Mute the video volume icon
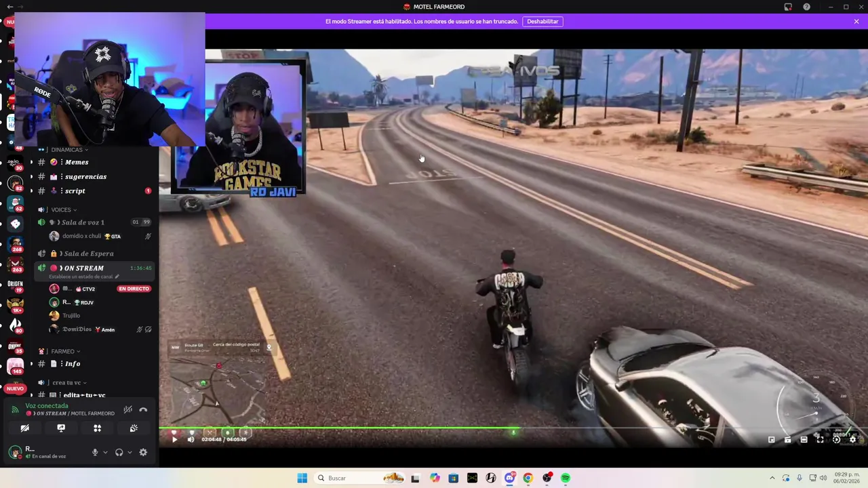The height and width of the screenshot is (488, 868). (191, 440)
